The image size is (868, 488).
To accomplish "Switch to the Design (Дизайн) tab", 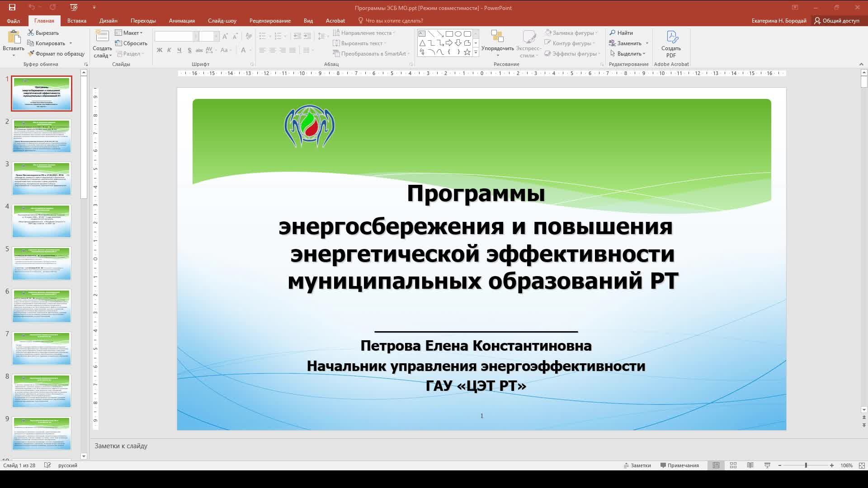I will (x=108, y=21).
